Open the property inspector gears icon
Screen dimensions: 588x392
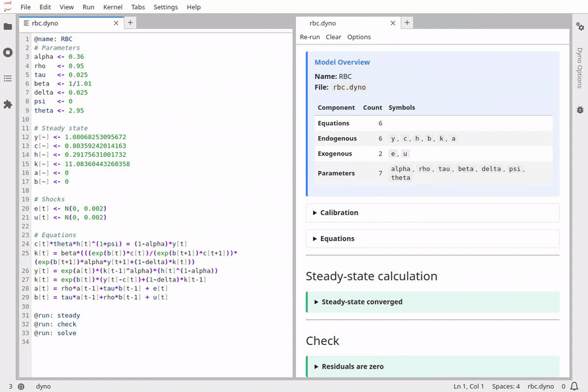coord(580,27)
